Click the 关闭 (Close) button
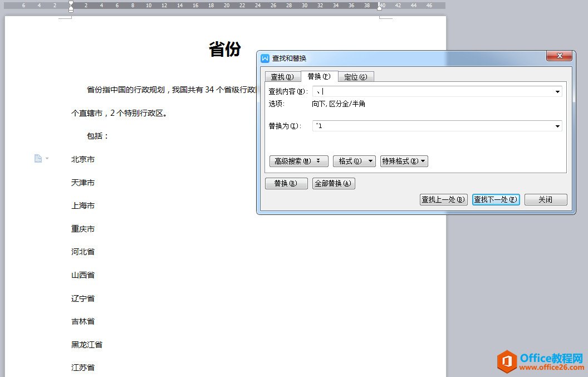 click(x=546, y=199)
